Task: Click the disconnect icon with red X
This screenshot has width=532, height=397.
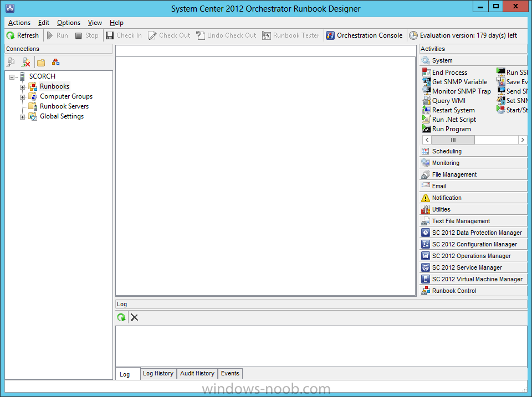Action: 26,62
